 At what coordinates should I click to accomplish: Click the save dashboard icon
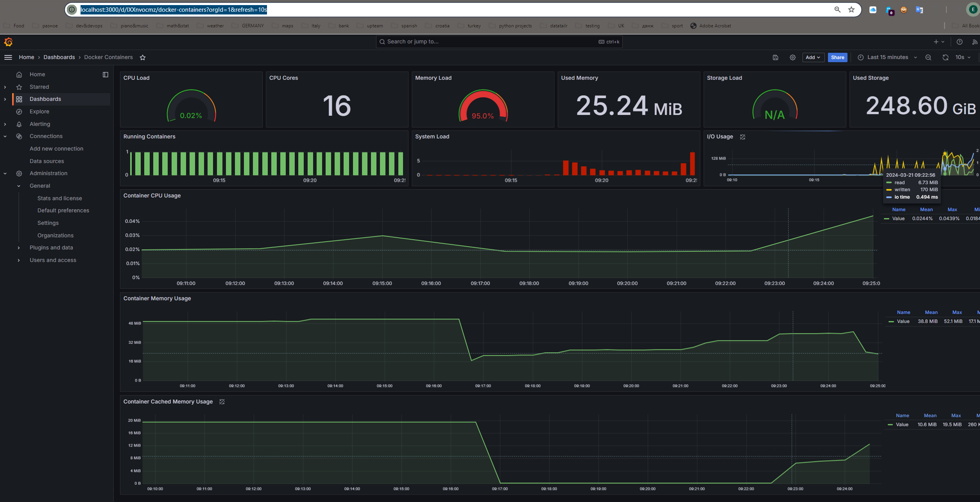(776, 57)
